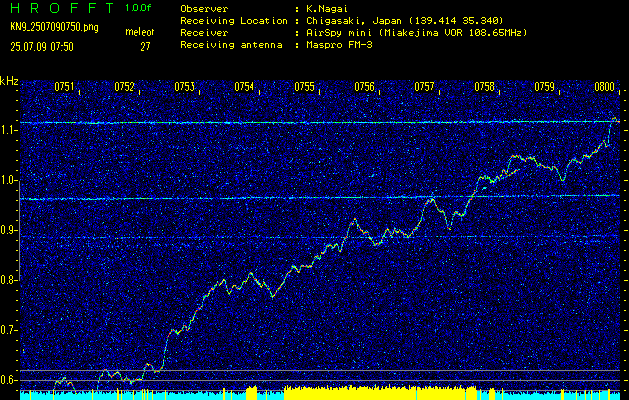629x400 pixels.
Task: Click the kHz axis unit label
Action: point(9,81)
